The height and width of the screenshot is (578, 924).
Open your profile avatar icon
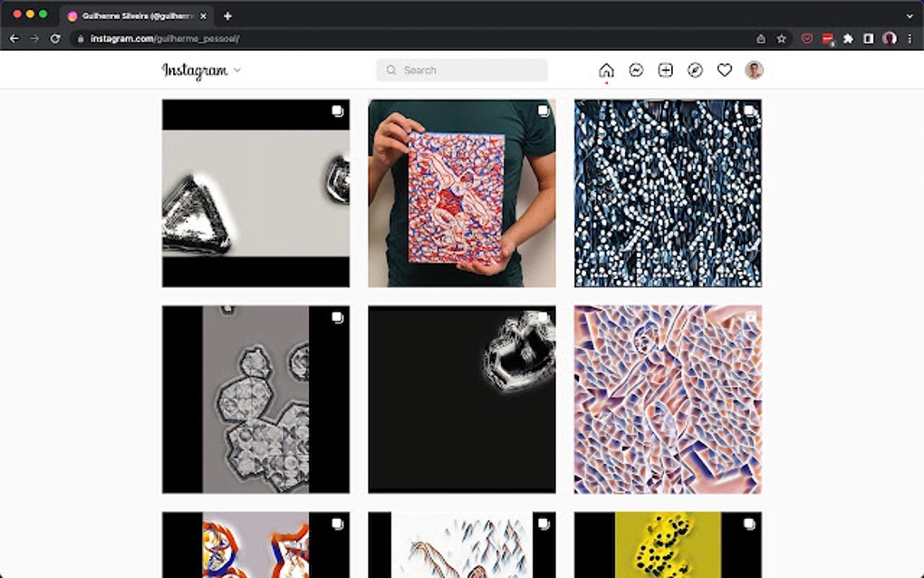(755, 70)
